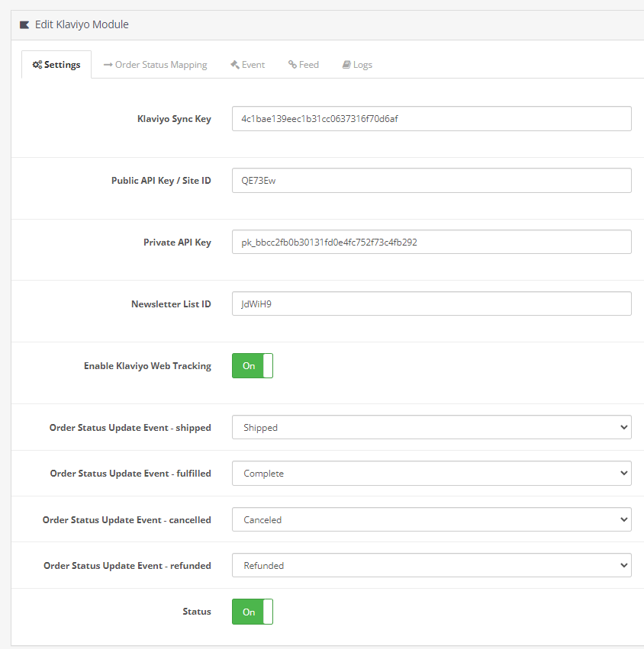Select the Feed tab
This screenshot has width=644, height=649.
[304, 65]
